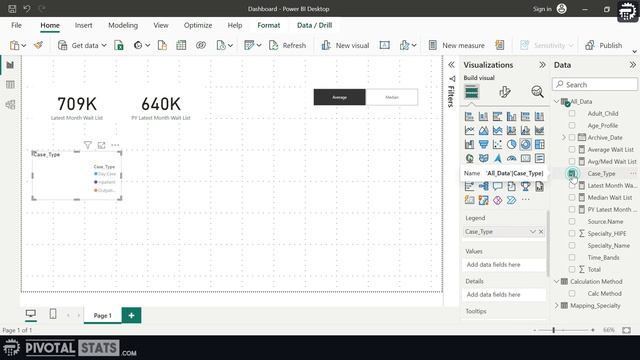This screenshot has height=360, width=640.
Task: Switch to Model view in left sidebar
Action: coord(10,104)
